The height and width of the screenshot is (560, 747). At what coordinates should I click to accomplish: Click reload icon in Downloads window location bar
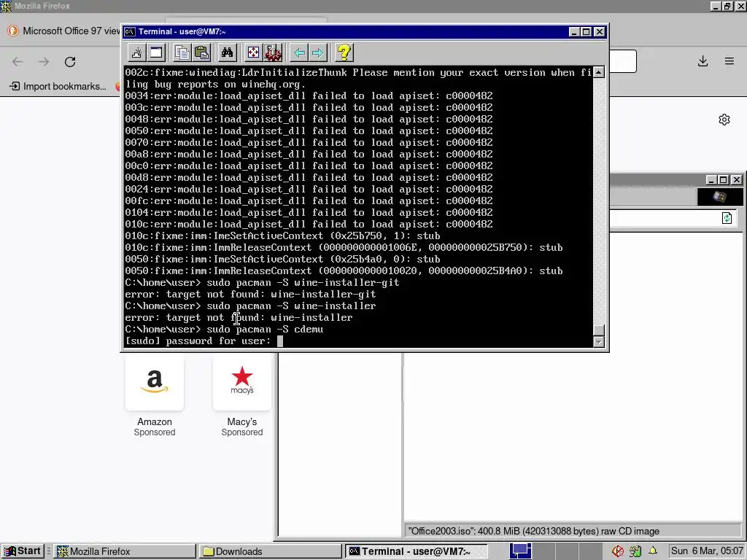(727, 218)
